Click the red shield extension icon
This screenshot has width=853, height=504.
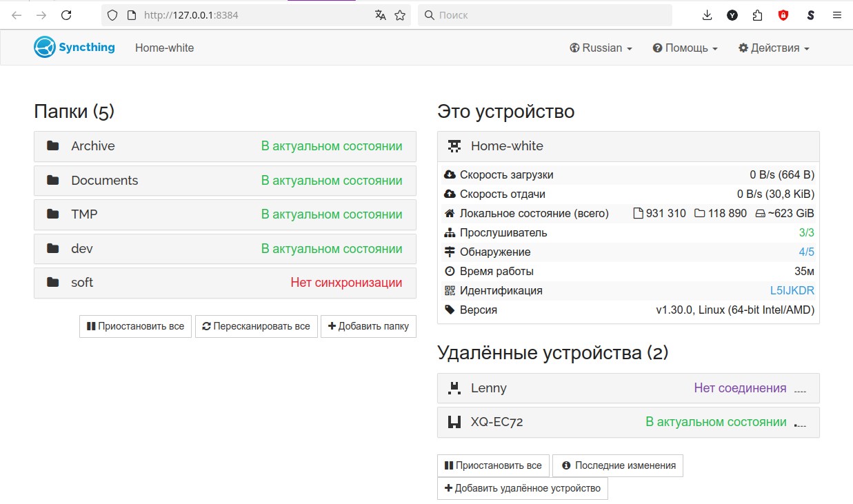click(x=783, y=15)
